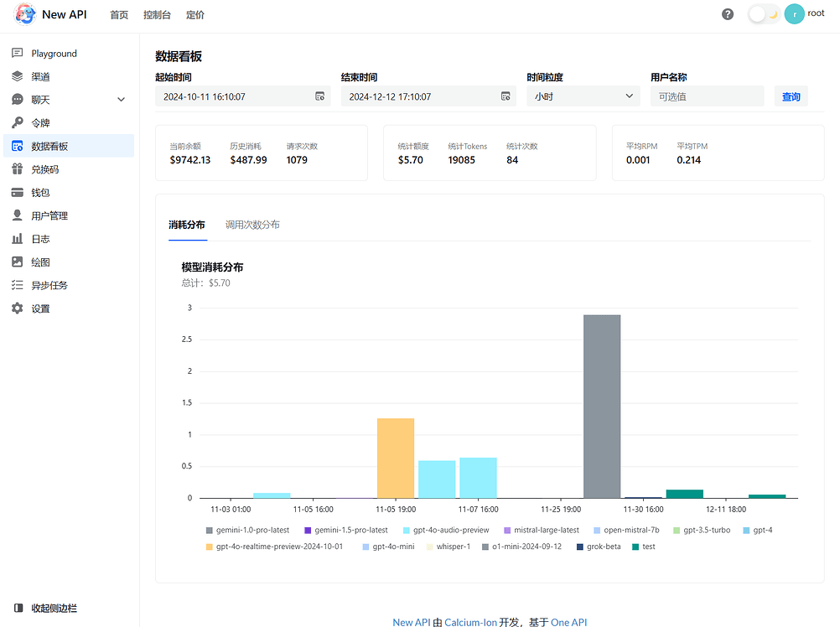Open the 用户管理 sidebar label
This screenshot has width=840, height=627.
tap(49, 215)
